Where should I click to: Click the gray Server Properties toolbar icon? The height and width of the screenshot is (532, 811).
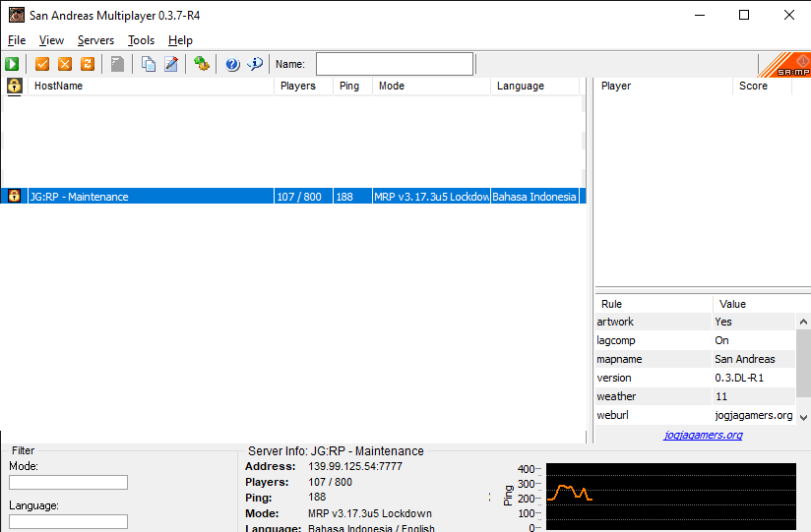117,64
